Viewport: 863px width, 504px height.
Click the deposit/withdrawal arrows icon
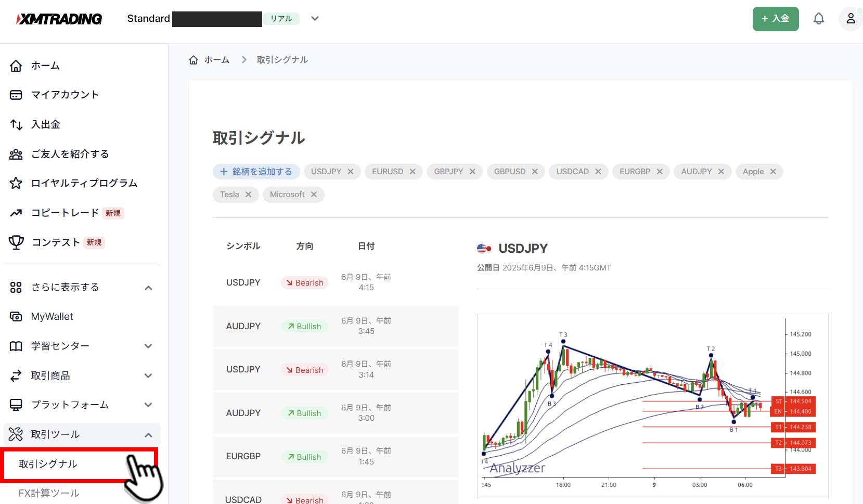point(16,124)
